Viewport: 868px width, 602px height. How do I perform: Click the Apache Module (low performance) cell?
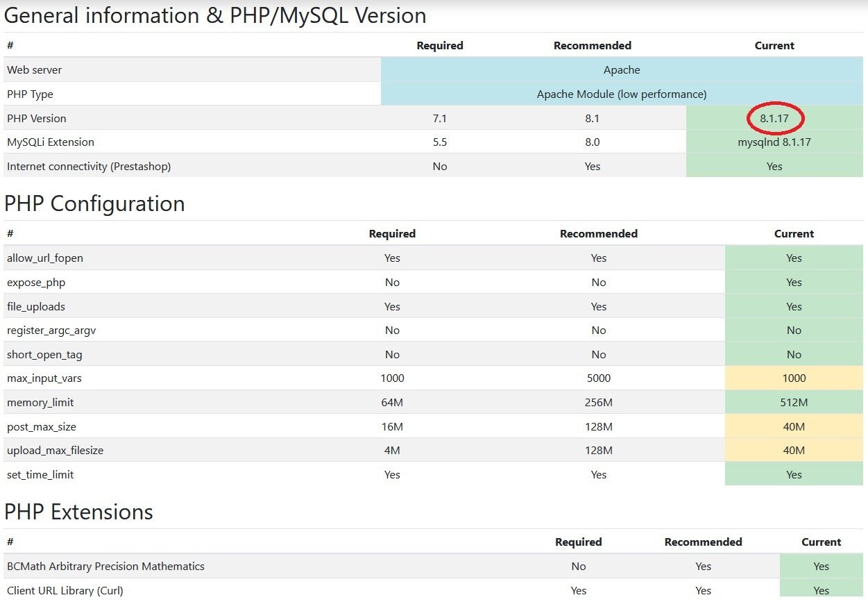pyautogui.click(x=621, y=94)
